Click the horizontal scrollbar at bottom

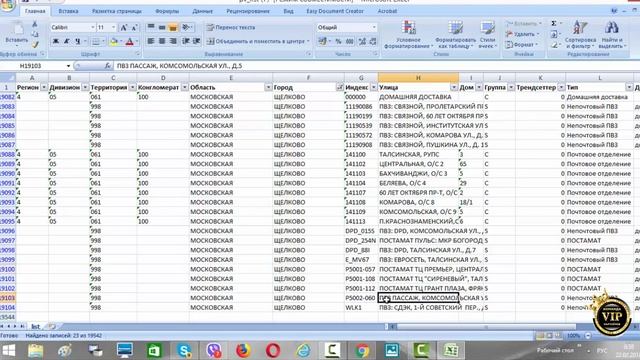486,327
